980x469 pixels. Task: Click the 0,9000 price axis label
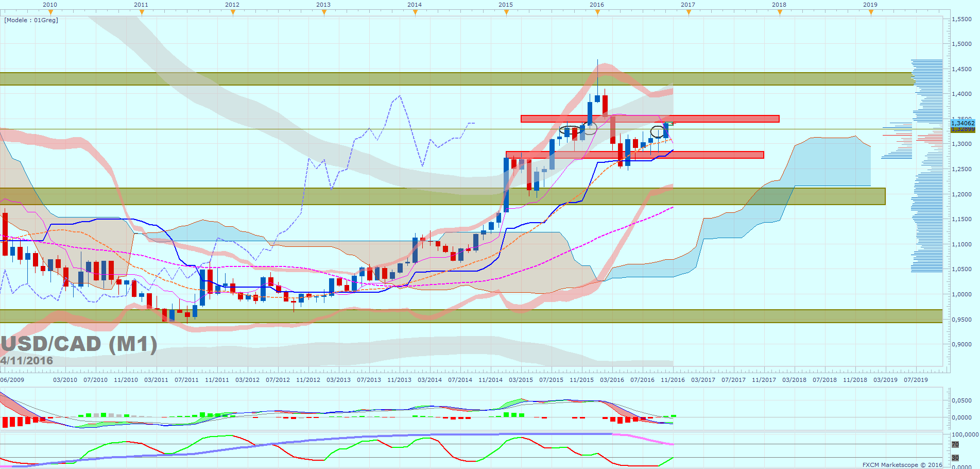click(962, 344)
